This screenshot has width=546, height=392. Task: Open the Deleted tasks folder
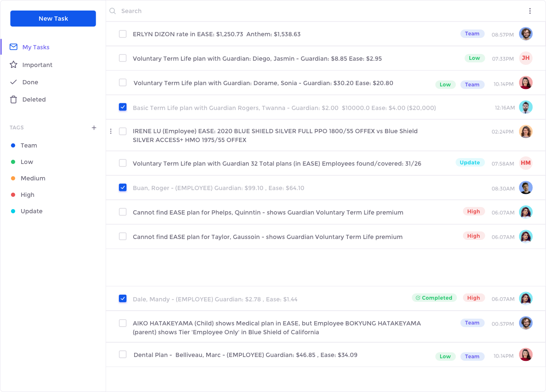click(34, 99)
